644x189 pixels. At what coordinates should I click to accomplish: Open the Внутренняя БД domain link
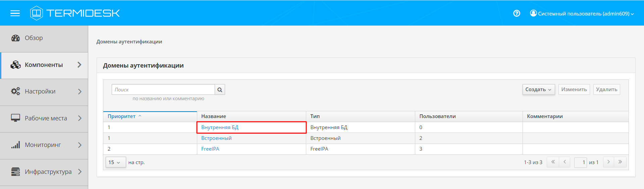[220, 127]
